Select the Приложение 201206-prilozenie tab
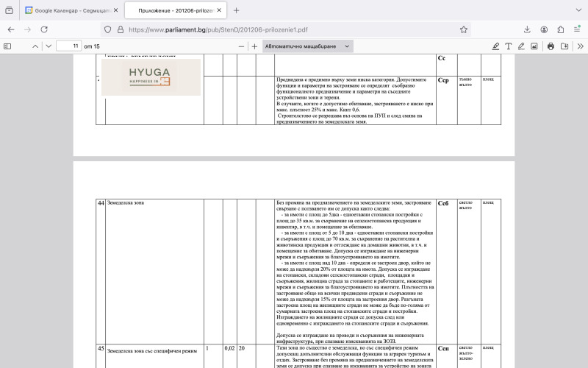Viewport: 588px width, 368px height. pyautogui.click(x=175, y=10)
